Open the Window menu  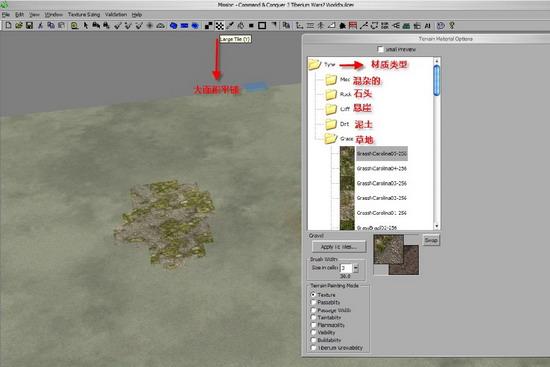54,14
